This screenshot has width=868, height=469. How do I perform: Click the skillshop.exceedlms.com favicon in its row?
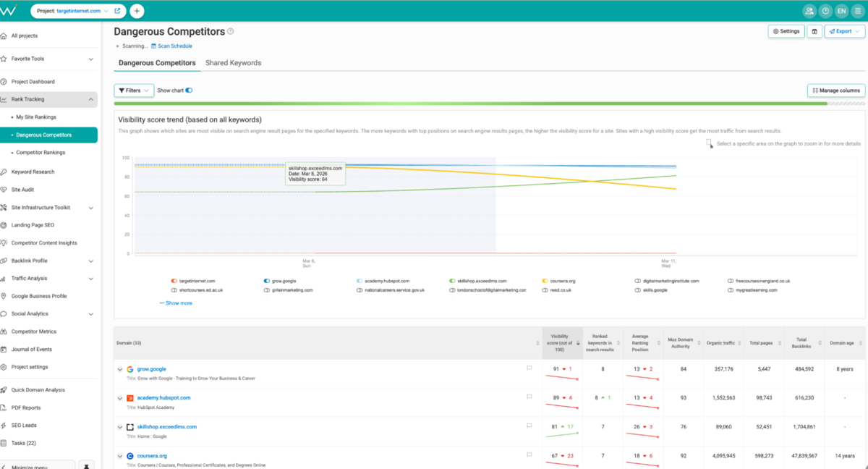[x=130, y=427]
